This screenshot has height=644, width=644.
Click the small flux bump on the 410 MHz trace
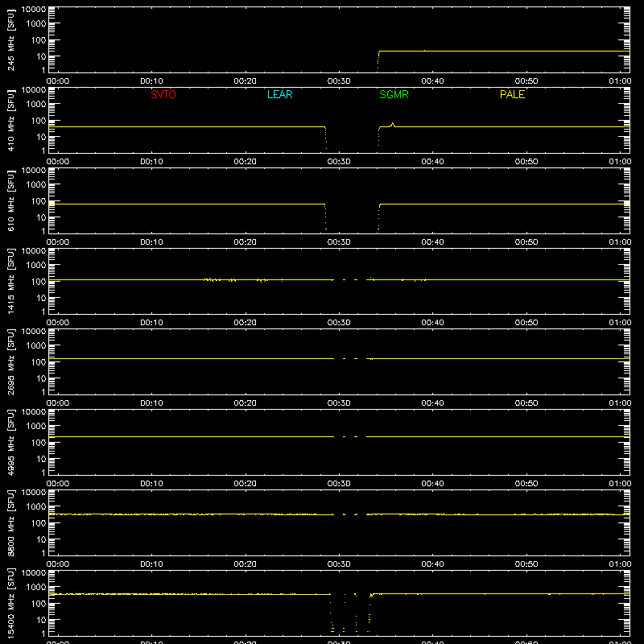coord(393,125)
